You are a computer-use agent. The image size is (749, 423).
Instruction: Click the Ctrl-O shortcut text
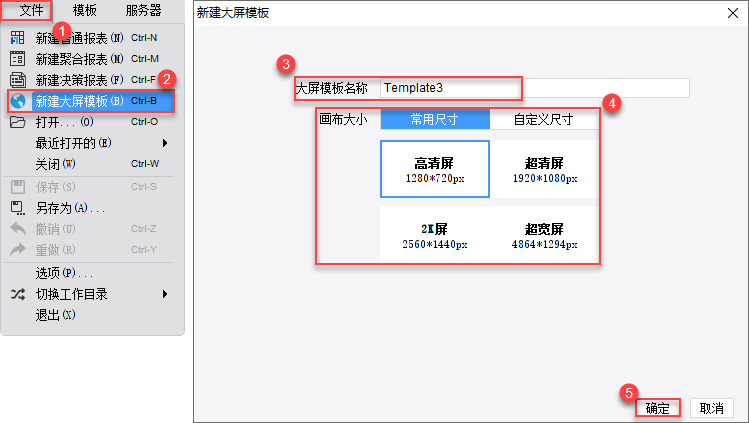pyautogui.click(x=144, y=122)
